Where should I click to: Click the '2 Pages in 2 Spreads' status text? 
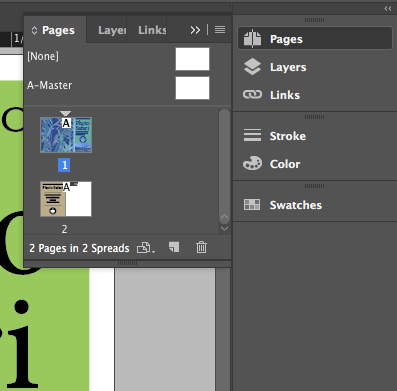79,248
